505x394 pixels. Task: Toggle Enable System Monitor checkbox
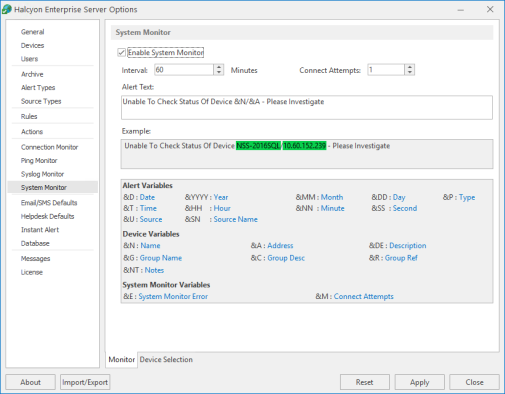click(x=121, y=53)
